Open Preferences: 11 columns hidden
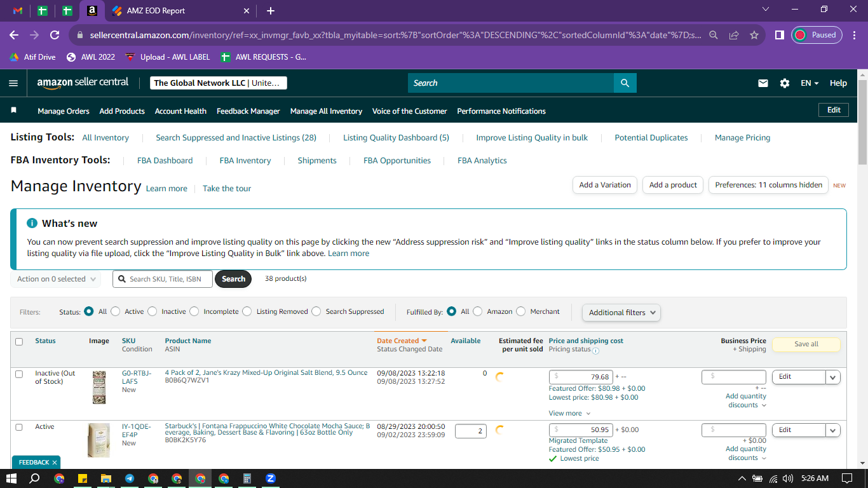868x488 pixels. tap(768, 185)
